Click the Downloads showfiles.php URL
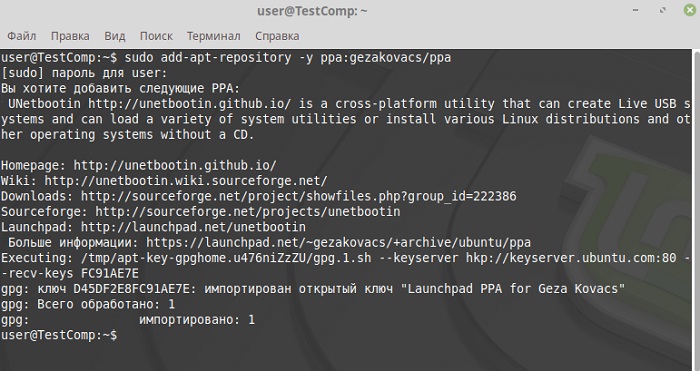Viewport: 700px width, 371px height. coord(298,196)
